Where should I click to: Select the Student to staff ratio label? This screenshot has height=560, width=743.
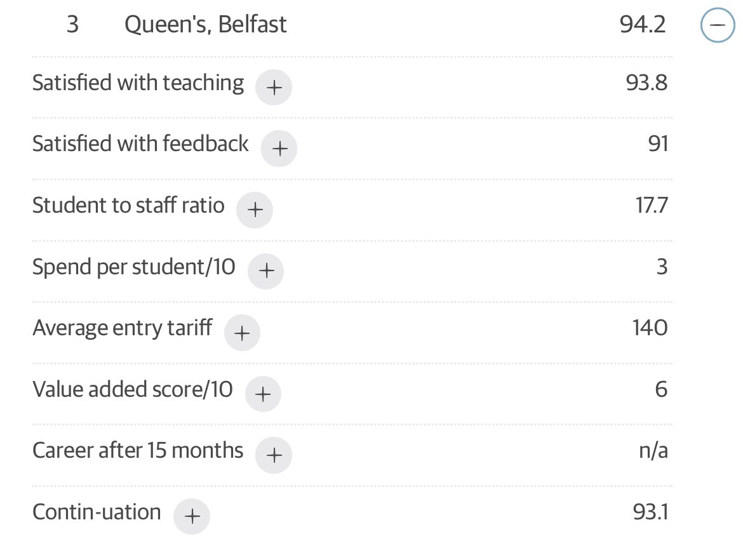[x=128, y=205]
